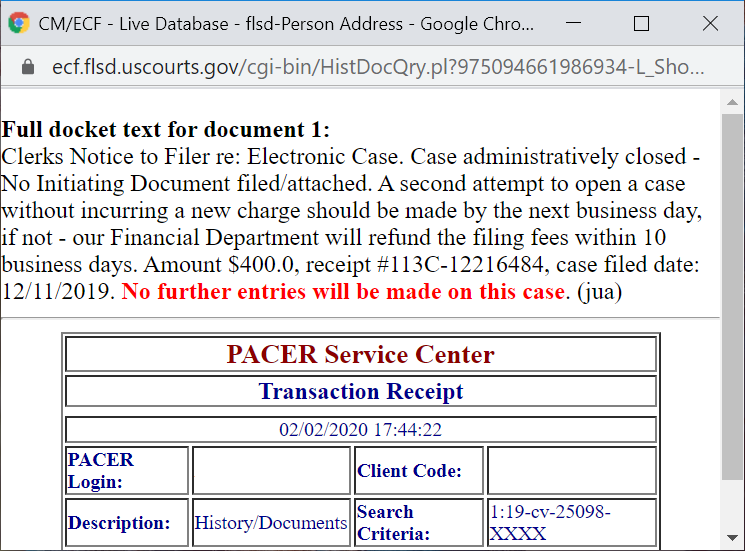745x551 pixels.
Task: Maximize the CM/ECF popup window
Action: (x=641, y=23)
